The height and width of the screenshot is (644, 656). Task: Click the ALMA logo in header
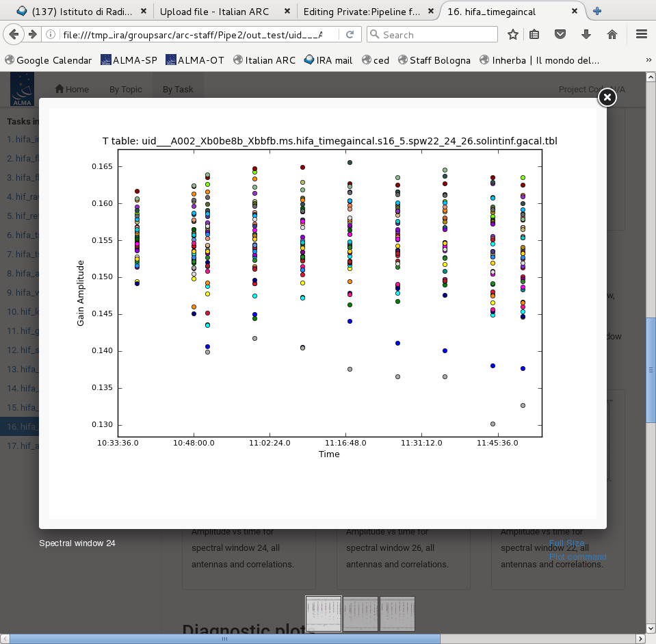click(x=22, y=89)
